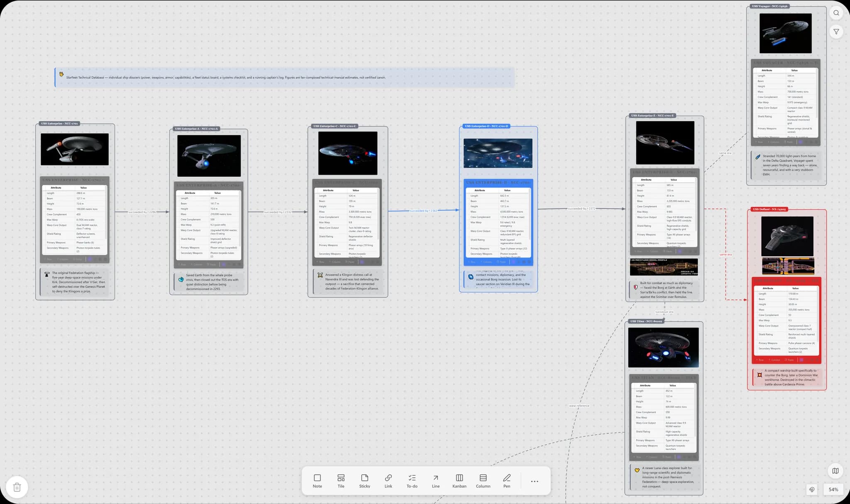Image resolution: width=850 pixels, height=504 pixels.
Task: Click the Starfleet Technical Database banner note
Action: [x=285, y=78]
